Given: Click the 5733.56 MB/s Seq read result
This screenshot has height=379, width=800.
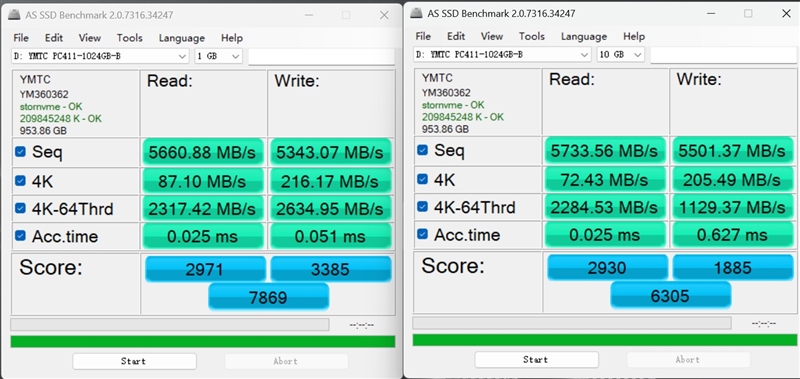Looking at the screenshot, I should click(605, 150).
